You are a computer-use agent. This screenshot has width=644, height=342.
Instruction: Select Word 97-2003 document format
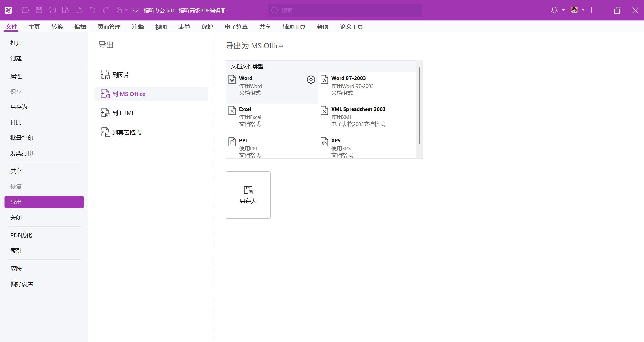pyautogui.click(x=367, y=88)
